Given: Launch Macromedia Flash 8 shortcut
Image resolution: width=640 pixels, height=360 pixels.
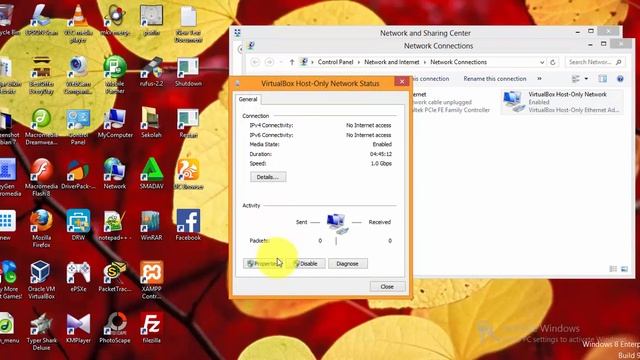Looking at the screenshot, I should tap(41, 178).
